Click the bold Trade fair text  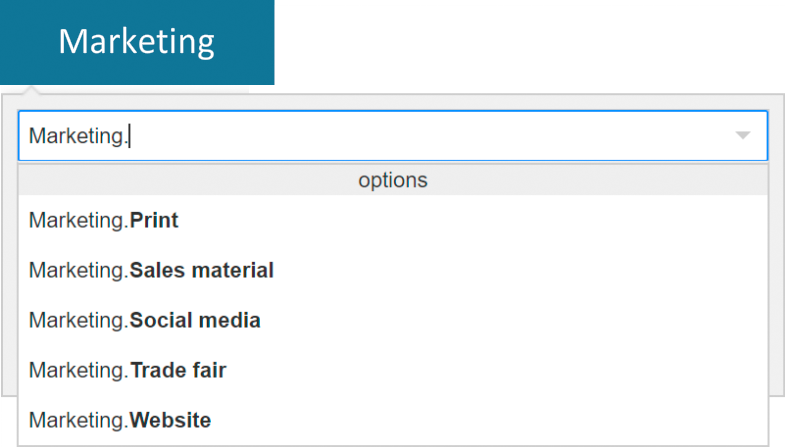pos(178,371)
